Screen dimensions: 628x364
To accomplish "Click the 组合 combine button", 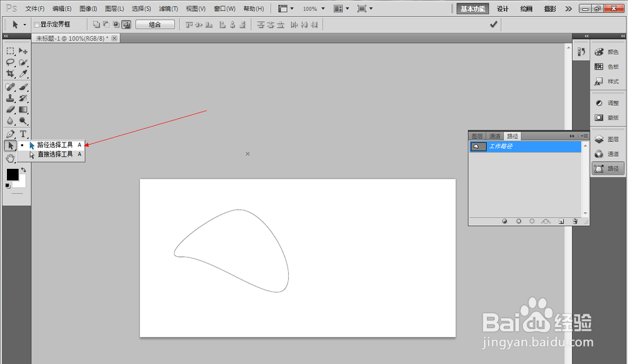I will (x=155, y=24).
